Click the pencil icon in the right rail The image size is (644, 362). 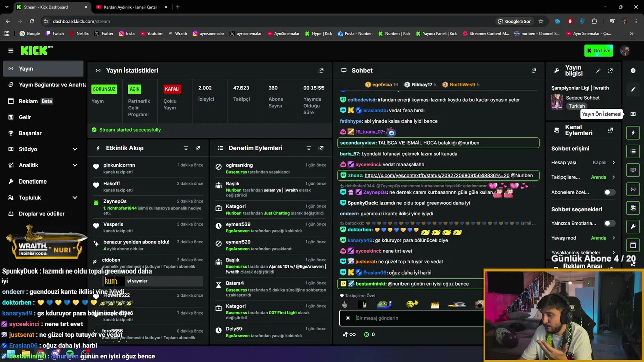coord(633,89)
